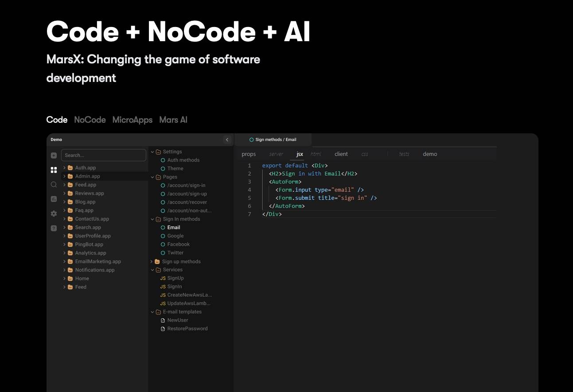Image resolution: width=573 pixels, height=392 pixels.
Task: Open the demo editor tab
Action: (x=430, y=154)
